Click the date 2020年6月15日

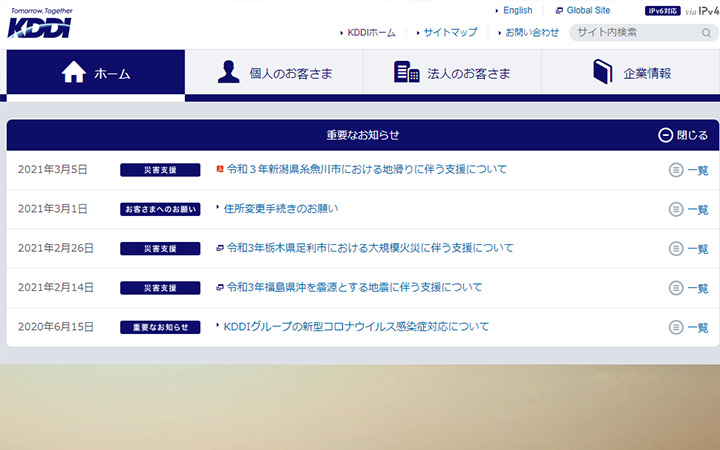coord(56,327)
